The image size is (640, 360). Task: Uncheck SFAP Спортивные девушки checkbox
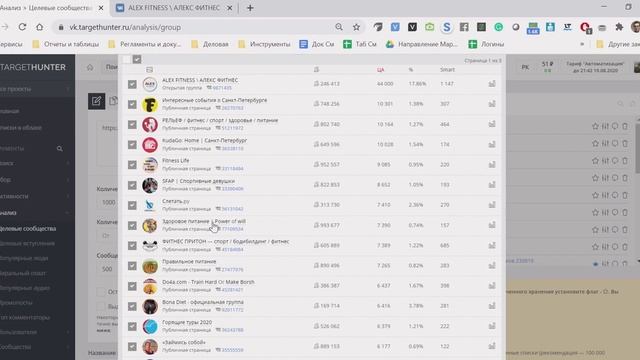pyautogui.click(x=132, y=185)
